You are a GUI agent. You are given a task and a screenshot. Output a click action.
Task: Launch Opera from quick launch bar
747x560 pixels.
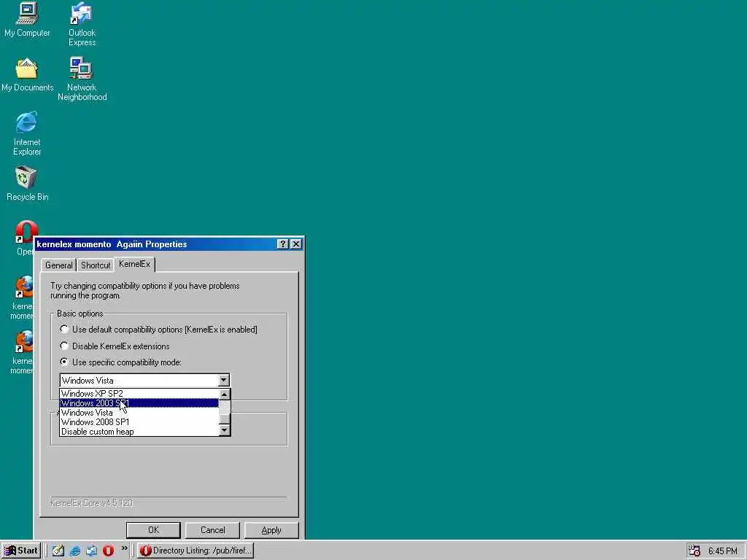click(108, 551)
